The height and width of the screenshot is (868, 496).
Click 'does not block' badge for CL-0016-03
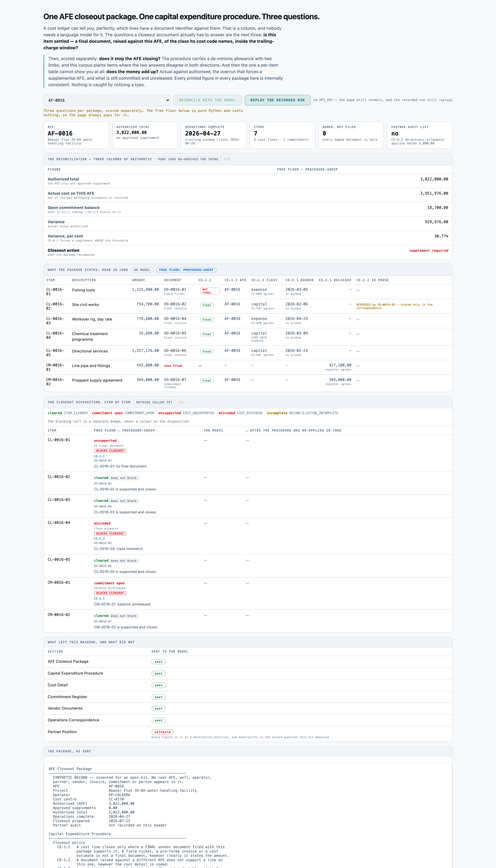(124, 501)
